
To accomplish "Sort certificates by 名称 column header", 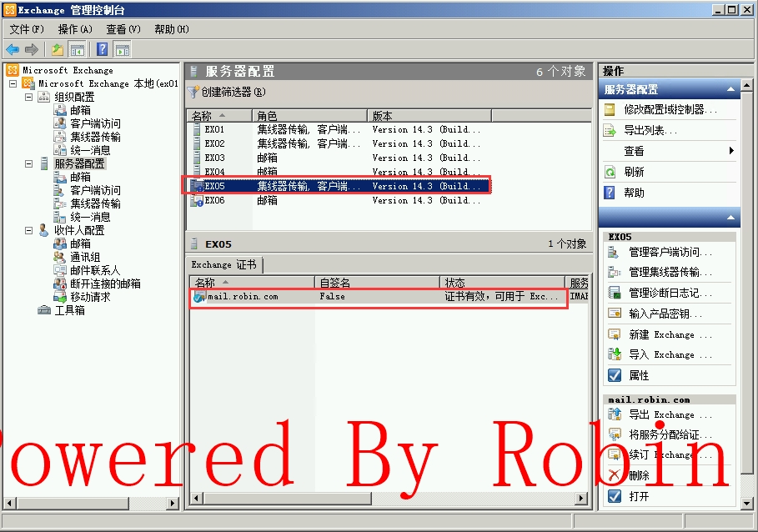I will (252, 282).
